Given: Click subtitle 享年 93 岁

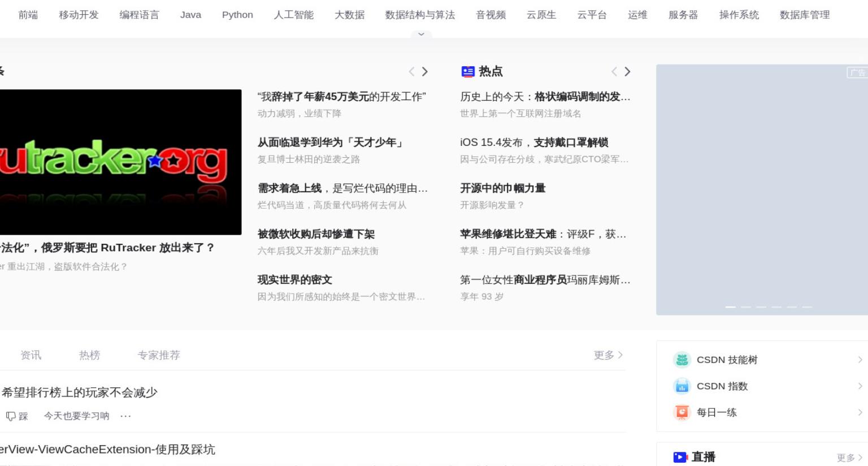Looking at the screenshot, I should (x=482, y=297).
